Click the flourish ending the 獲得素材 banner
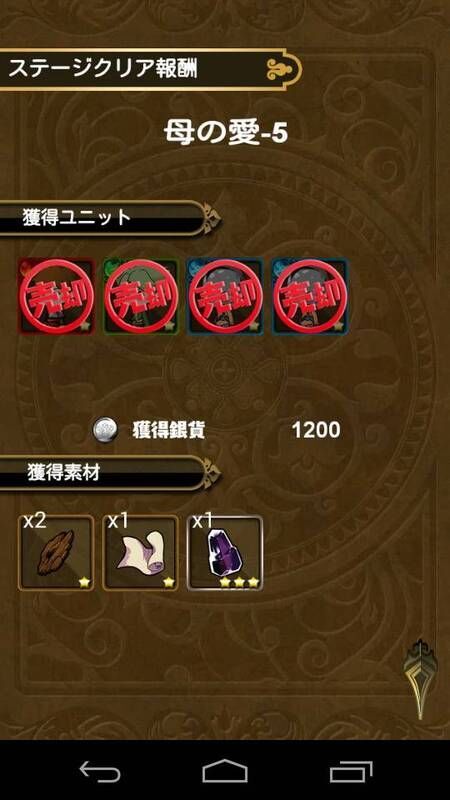This screenshot has height=800, width=450. [x=211, y=473]
